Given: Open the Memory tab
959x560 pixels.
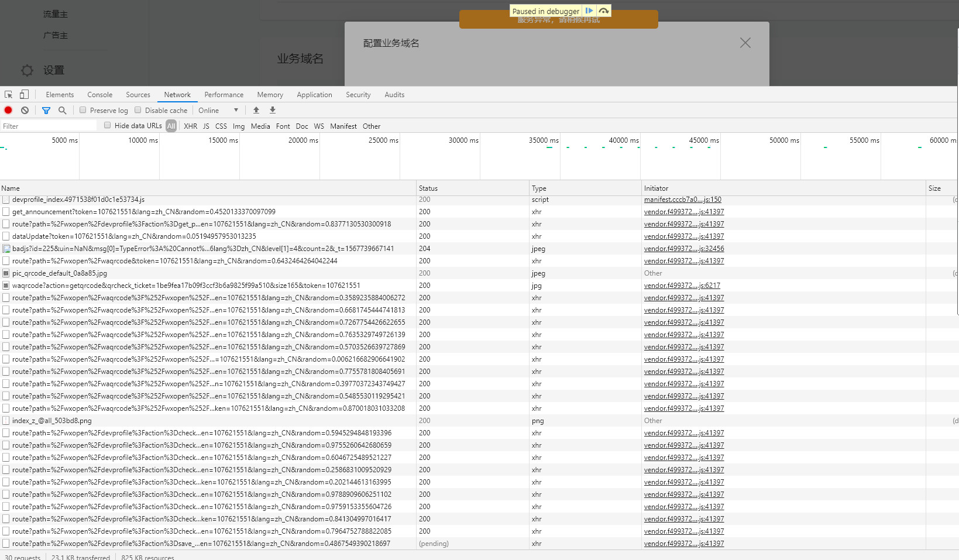Looking at the screenshot, I should (270, 95).
